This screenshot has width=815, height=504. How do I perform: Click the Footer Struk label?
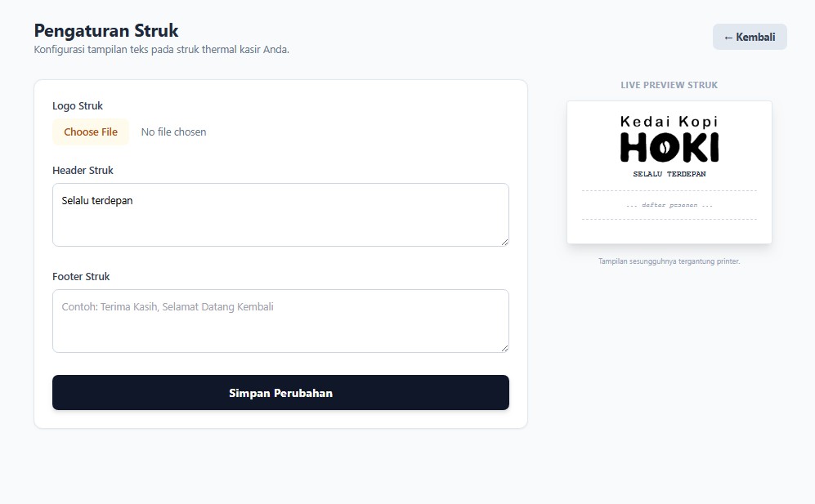(81, 276)
